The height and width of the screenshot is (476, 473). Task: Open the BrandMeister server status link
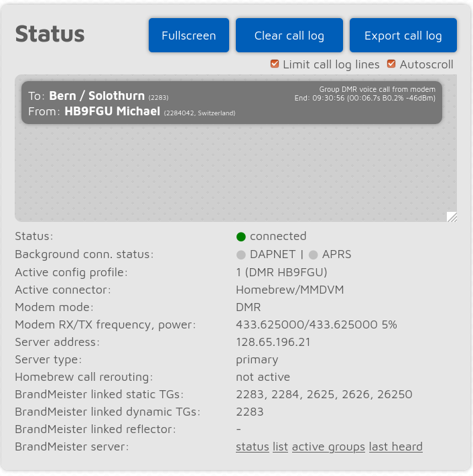(252, 447)
